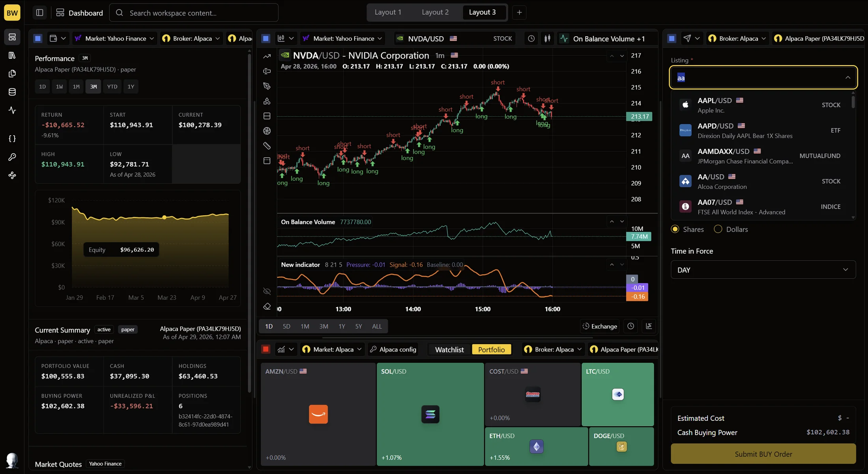Click the BW workspace logo
Screen dimensions: 868x474
(12, 13)
